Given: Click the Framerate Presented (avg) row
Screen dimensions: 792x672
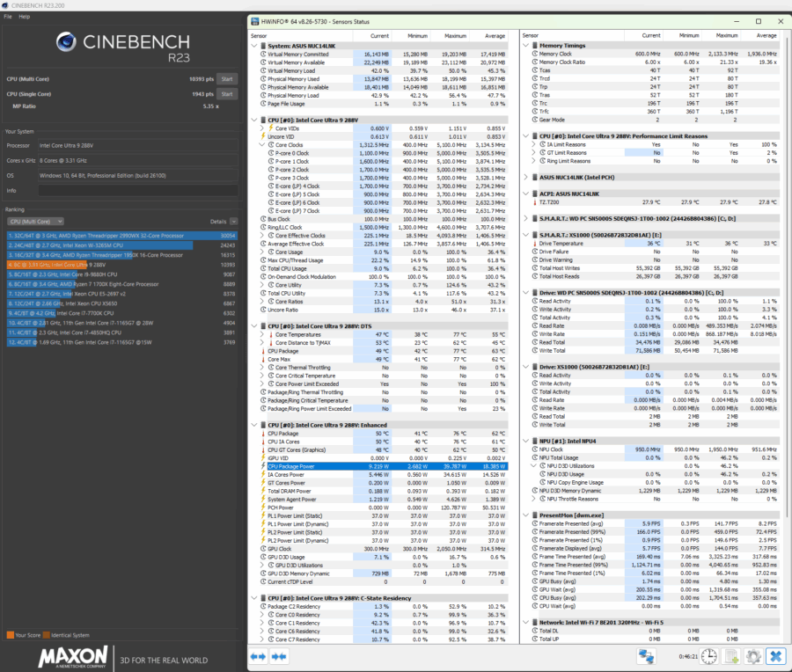Looking at the screenshot, I should click(655, 523).
